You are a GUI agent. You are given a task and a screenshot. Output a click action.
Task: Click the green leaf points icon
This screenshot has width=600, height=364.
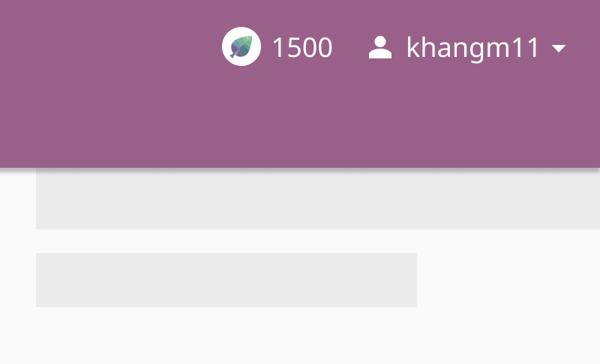coord(241,48)
